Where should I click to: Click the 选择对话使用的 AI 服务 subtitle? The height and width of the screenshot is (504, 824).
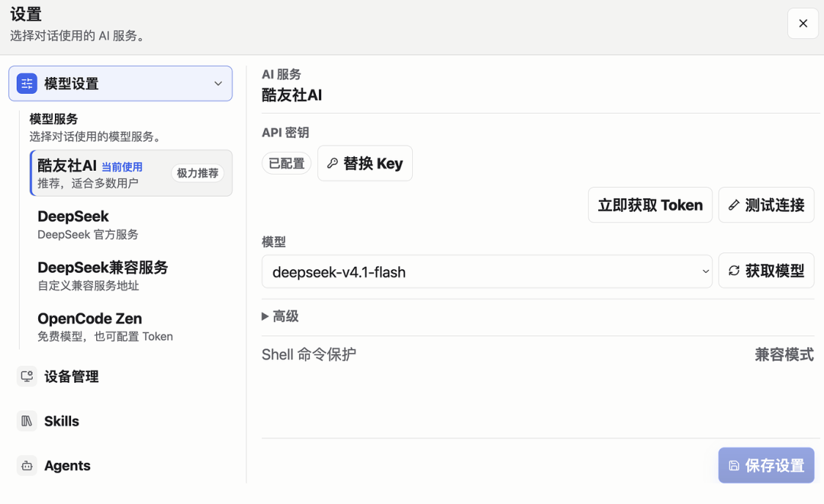coord(77,36)
